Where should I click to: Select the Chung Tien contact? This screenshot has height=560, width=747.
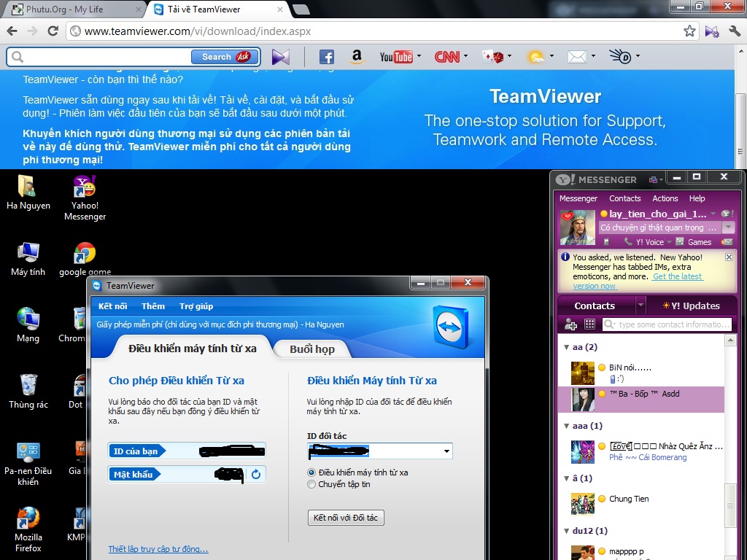coord(640,504)
